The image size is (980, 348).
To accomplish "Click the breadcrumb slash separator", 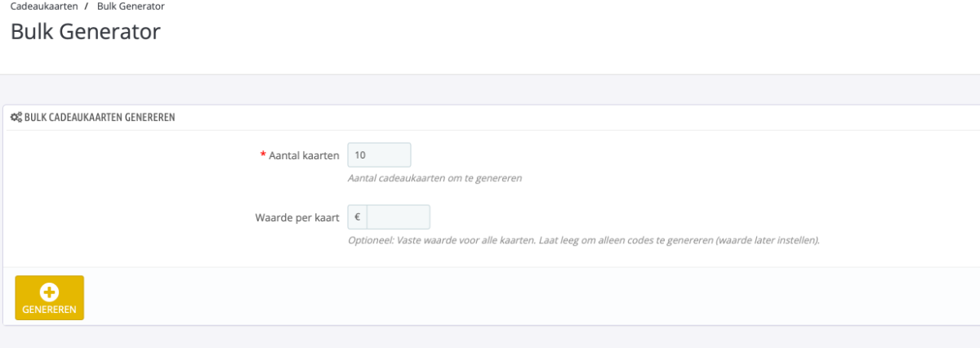I will click(x=87, y=7).
